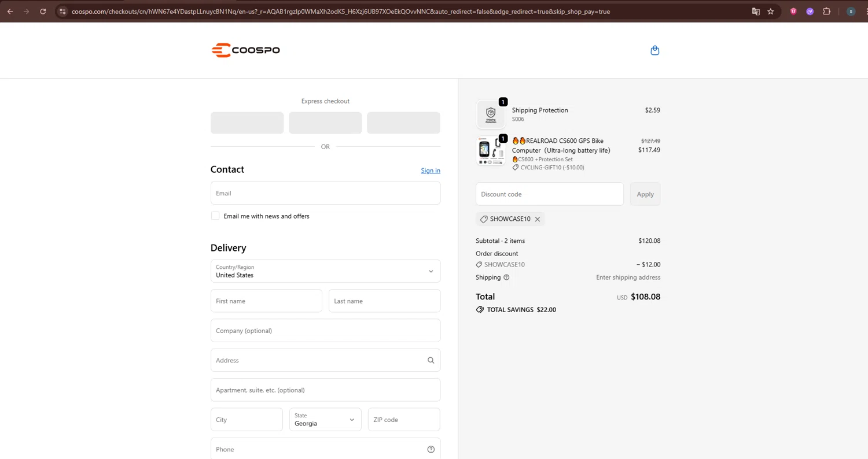Click CS600 GPS Bike Computer thumbnail

[491, 151]
